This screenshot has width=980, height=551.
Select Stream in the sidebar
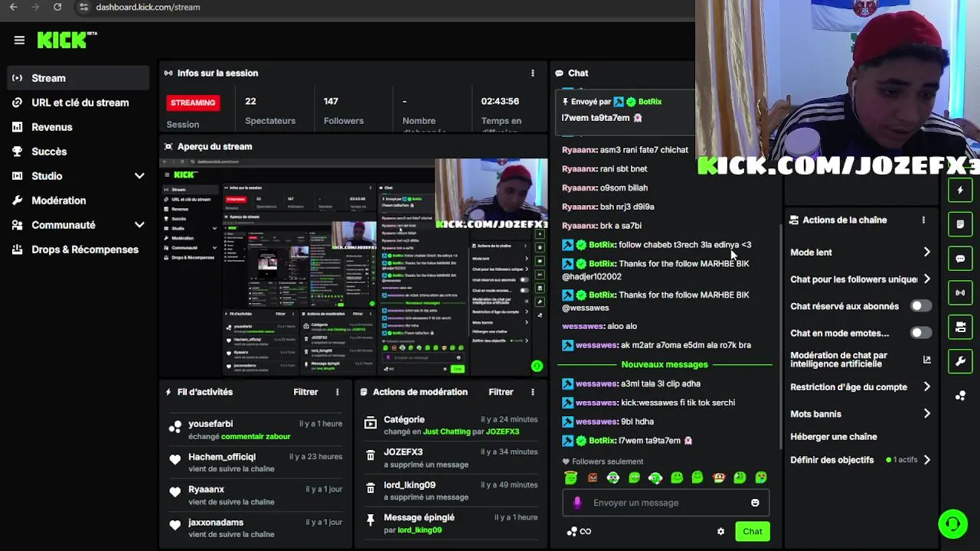(78, 78)
